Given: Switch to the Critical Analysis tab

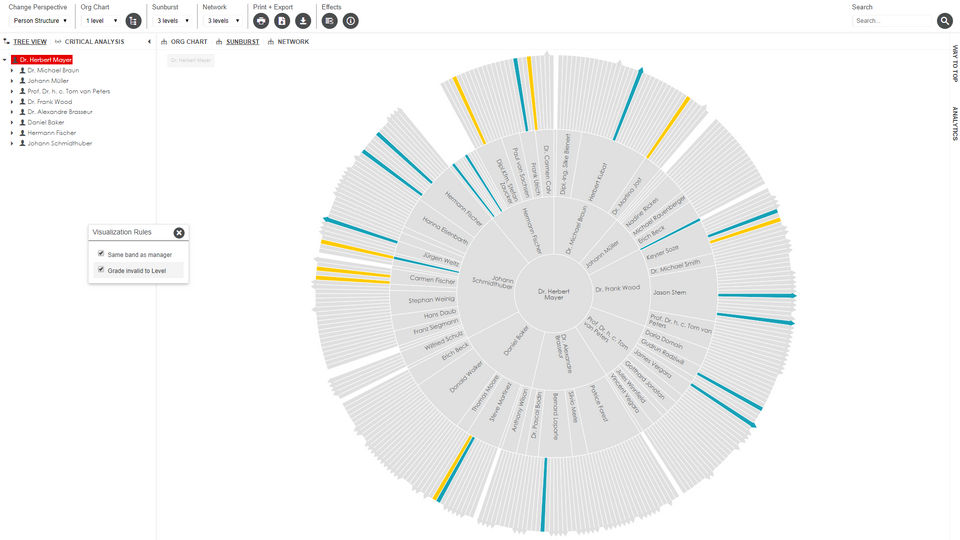Looking at the screenshot, I should click(x=90, y=42).
